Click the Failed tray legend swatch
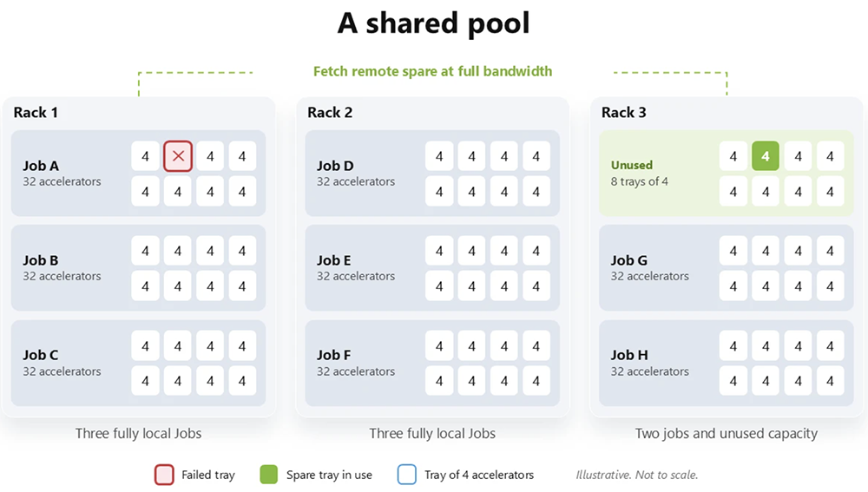 click(x=164, y=475)
